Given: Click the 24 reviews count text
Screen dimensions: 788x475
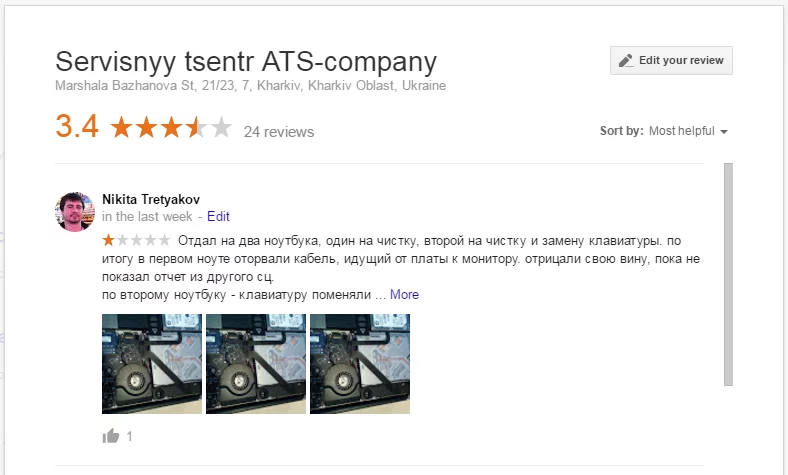Looking at the screenshot, I should point(279,132).
